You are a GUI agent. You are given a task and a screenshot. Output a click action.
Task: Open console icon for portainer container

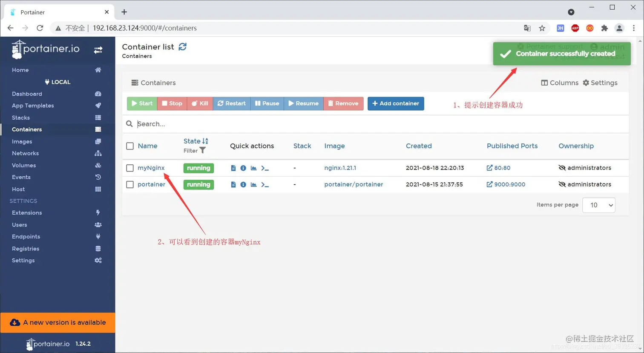[265, 184]
